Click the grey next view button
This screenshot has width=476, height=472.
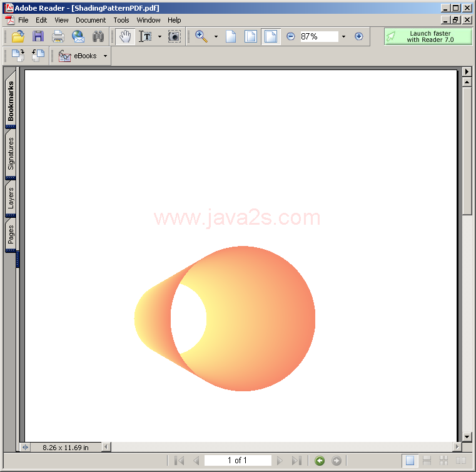337,461
